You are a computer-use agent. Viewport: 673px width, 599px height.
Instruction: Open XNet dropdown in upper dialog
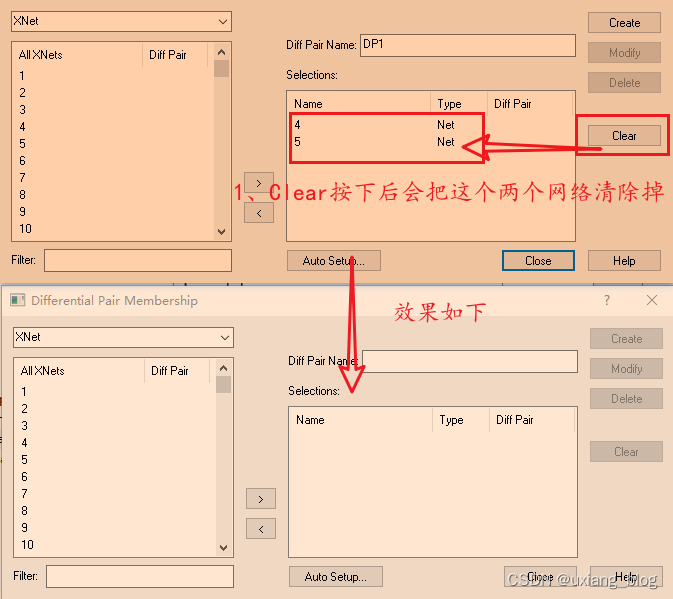121,21
